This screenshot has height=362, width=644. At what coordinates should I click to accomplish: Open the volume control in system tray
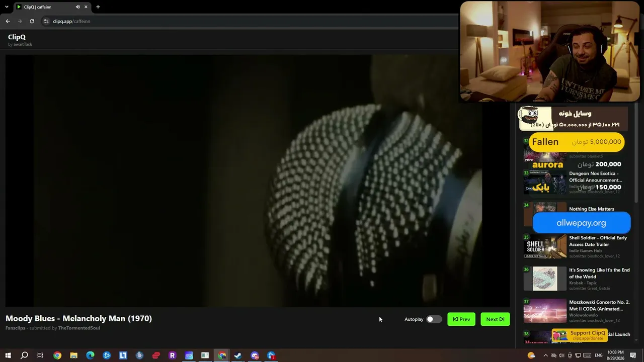(561, 355)
